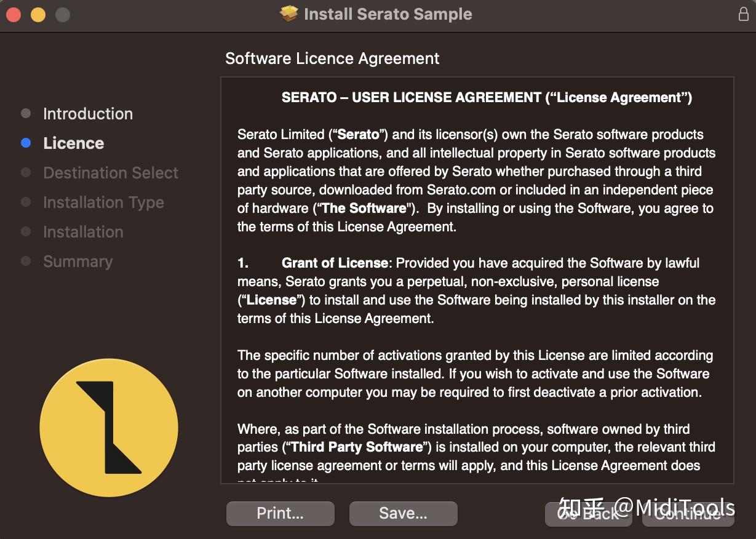Open the Print dialog
Screen dimensions: 756x539
pyautogui.click(x=280, y=513)
